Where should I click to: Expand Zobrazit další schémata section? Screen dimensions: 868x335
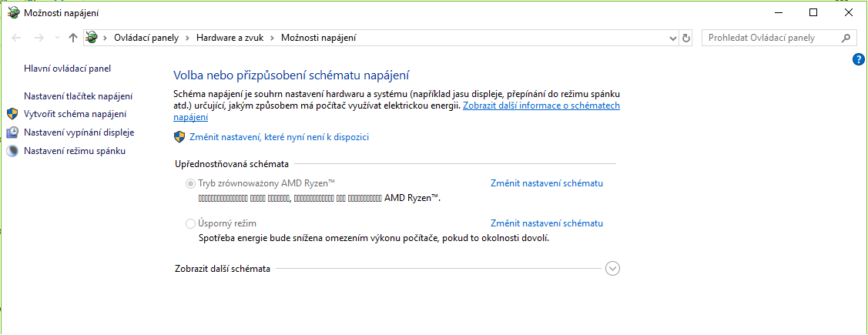[613, 268]
